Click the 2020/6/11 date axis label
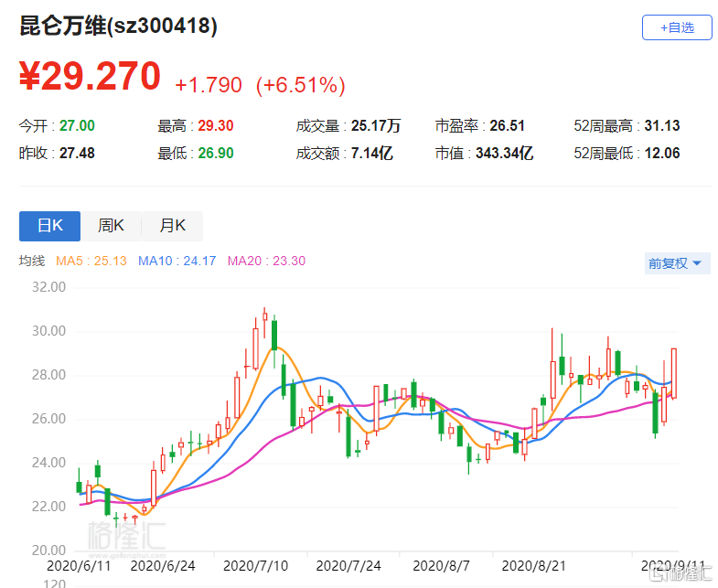718x588 pixels. click(79, 566)
